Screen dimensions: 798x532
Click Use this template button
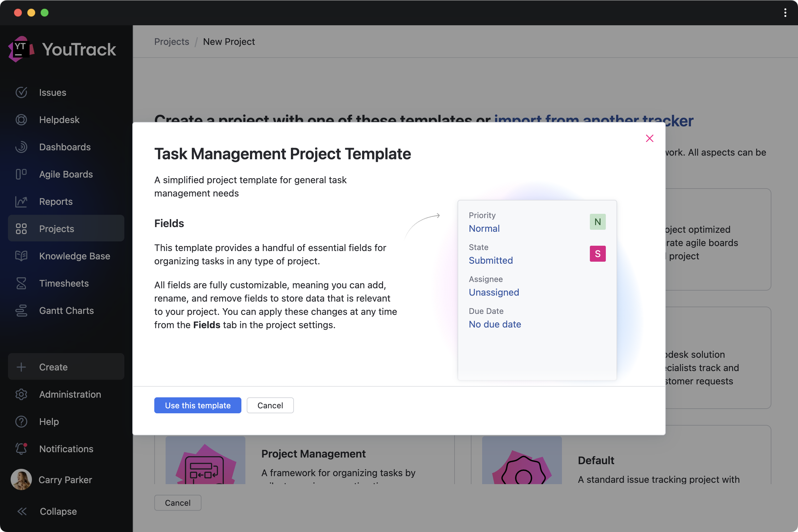pos(198,405)
